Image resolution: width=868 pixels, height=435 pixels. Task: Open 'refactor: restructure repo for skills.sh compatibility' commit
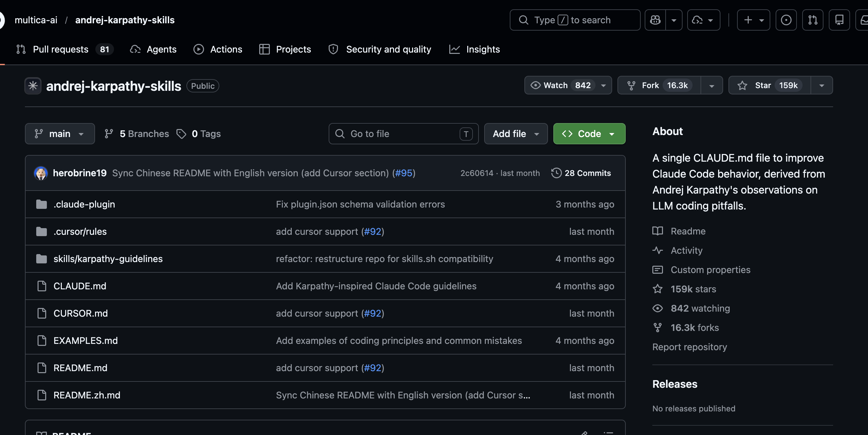point(384,259)
